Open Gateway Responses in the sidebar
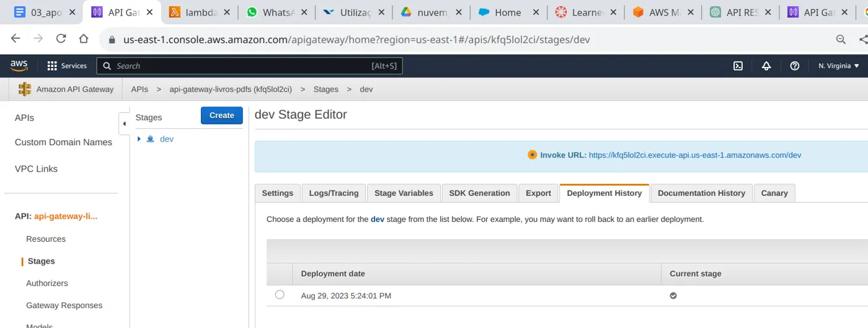The height and width of the screenshot is (328, 868). click(64, 305)
